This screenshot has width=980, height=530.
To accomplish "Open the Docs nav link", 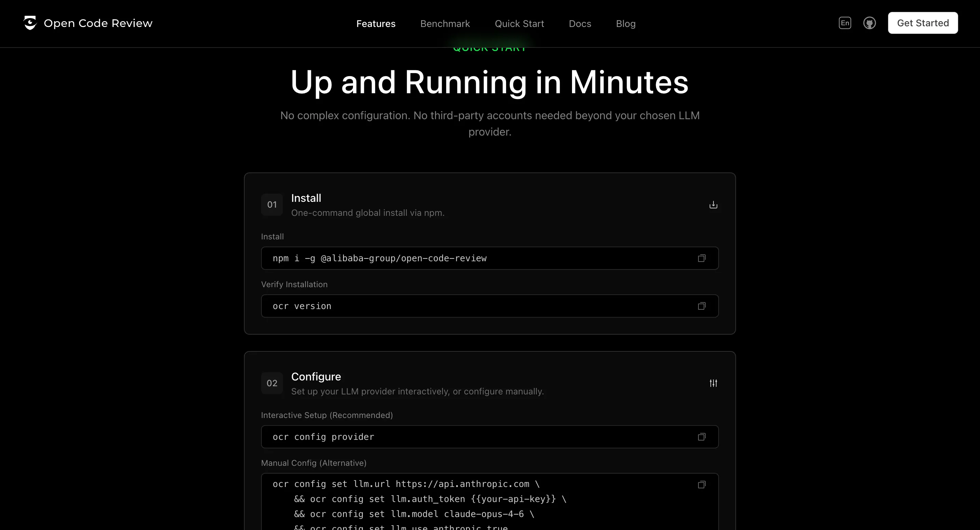I will [580, 24].
